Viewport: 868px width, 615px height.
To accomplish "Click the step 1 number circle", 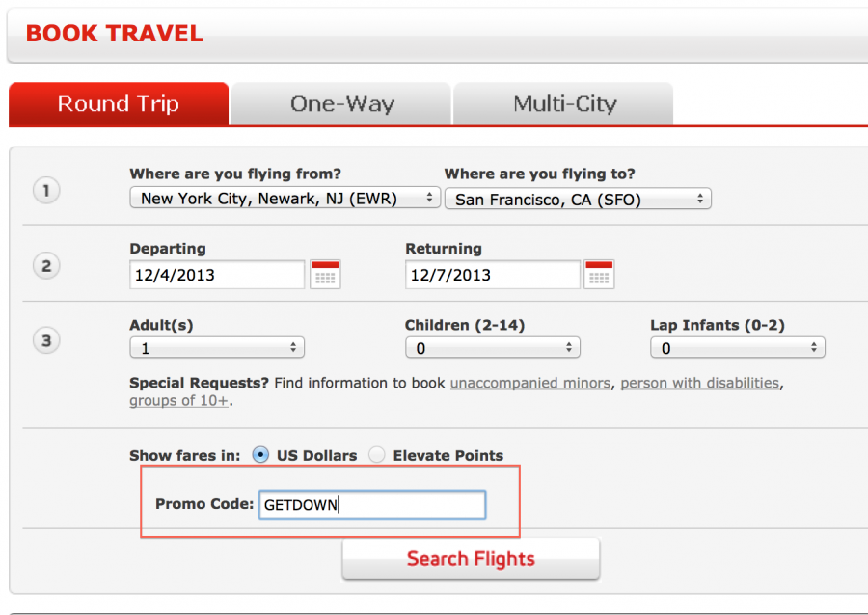I will [46, 190].
